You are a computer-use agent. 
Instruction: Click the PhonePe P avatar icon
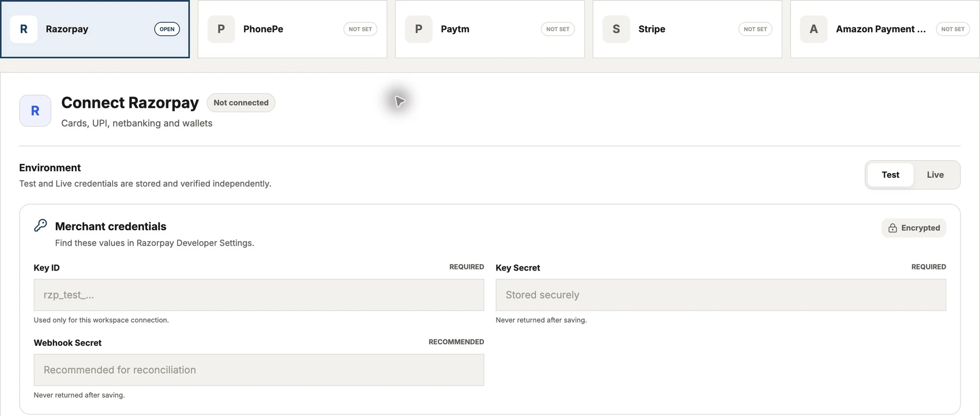(x=221, y=29)
